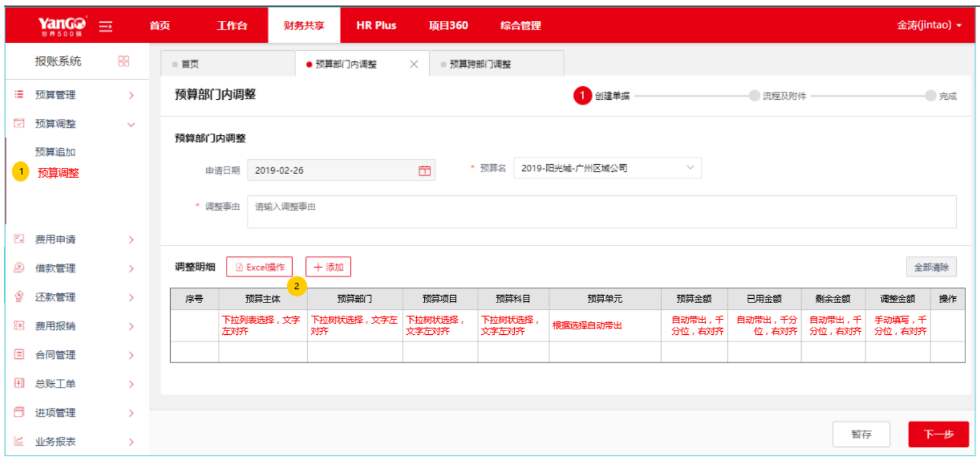Click the 费用报销 sidebar icon

coord(19,325)
